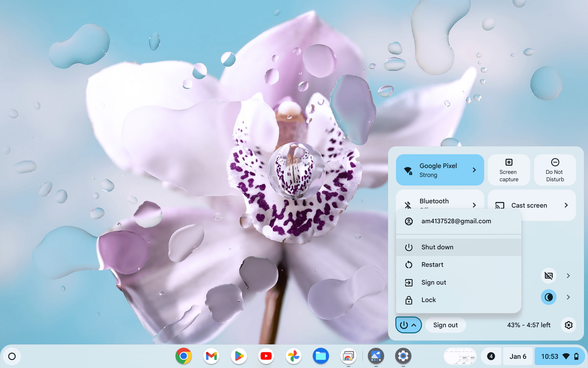The width and height of the screenshot is (588, 368).
Task: Open Gmail from the shelf
Action: point(211,356)
